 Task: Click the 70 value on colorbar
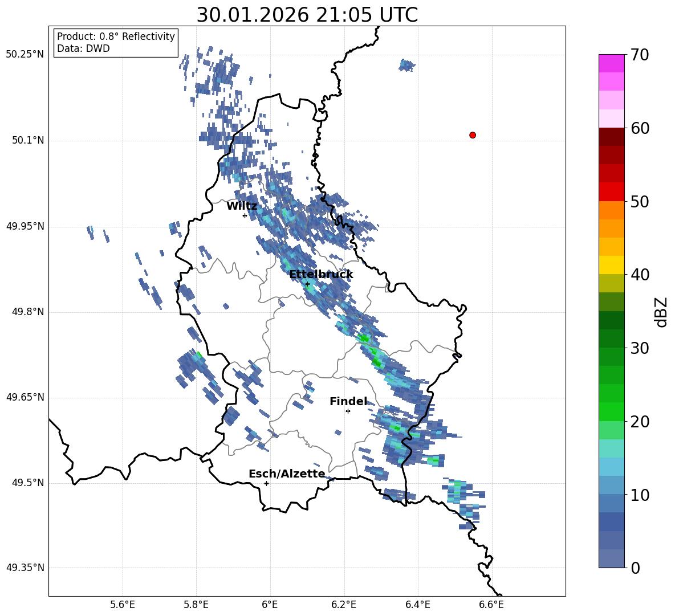coord(640,55)
